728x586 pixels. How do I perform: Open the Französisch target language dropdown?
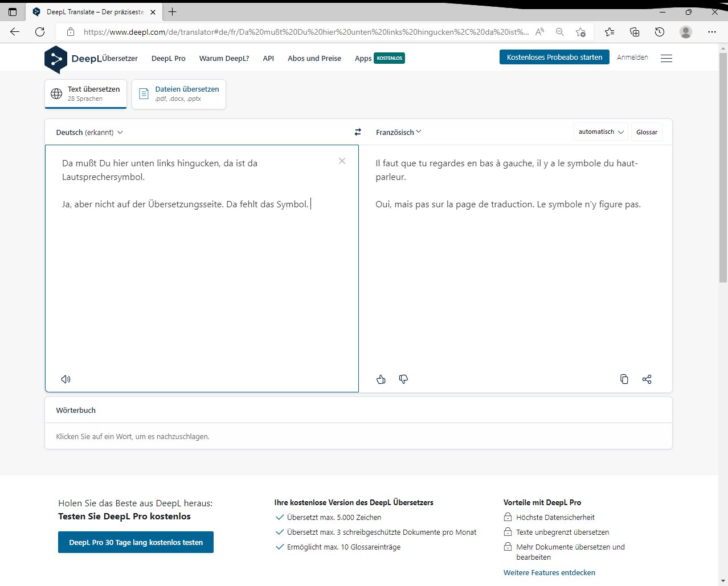point(399,132)
